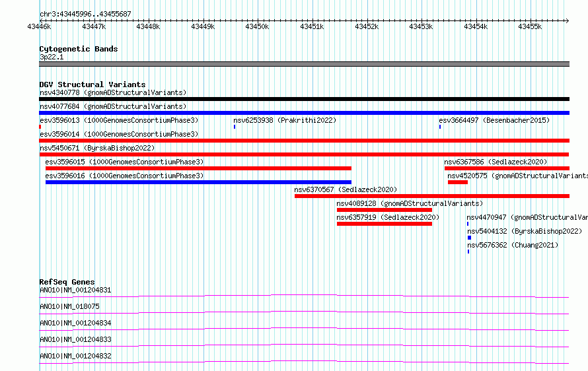
Task: Select the red nsv6357919 variant bar
Action: (385, 224)
